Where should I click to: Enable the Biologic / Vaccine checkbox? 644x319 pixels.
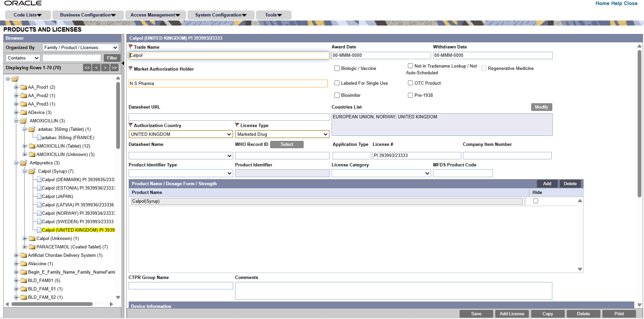(x=337, y=68)
